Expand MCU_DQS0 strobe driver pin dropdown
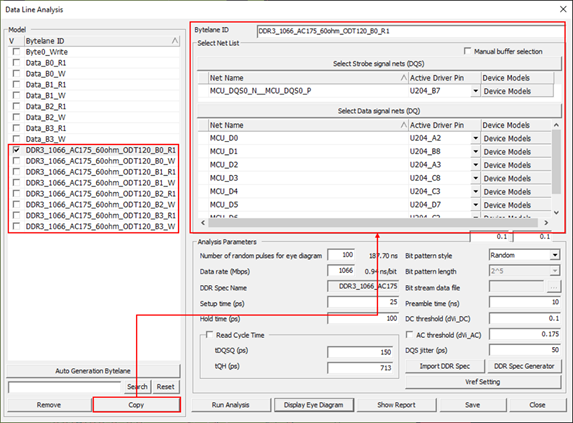 (475, 91)
